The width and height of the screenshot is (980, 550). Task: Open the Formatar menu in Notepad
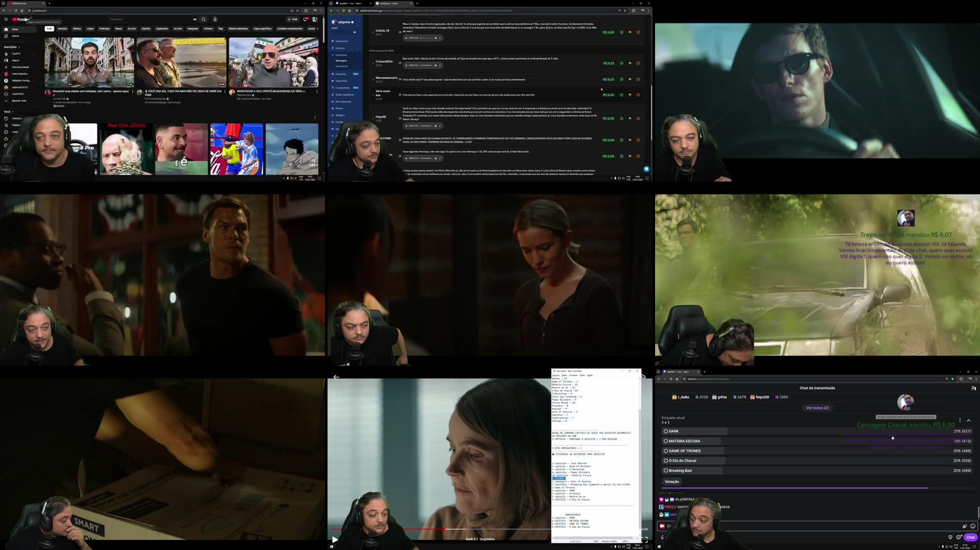click(x=573, y=376)
